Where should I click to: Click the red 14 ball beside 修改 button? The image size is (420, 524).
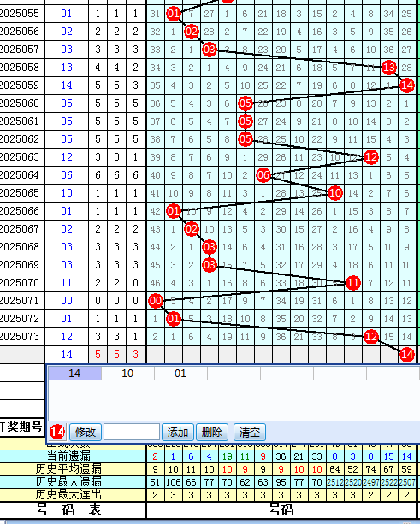coord(57,432)
